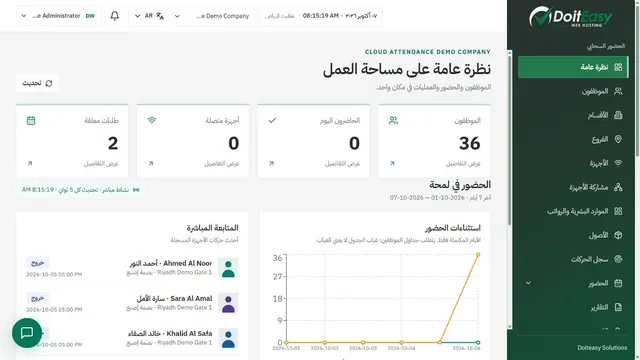Click the خروج badge on Ahmed Al Noor row
The height and width of the screenshot is (360, 640).
(x=38, y=263)
